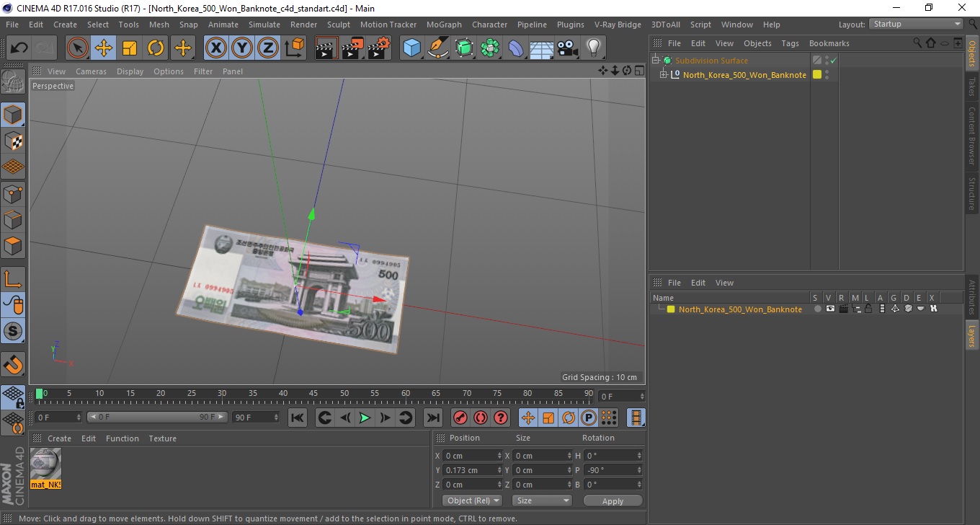Viewport: 980px width, 525px height.
Task: Switch to Model mode
Action: tap(13, 115)
